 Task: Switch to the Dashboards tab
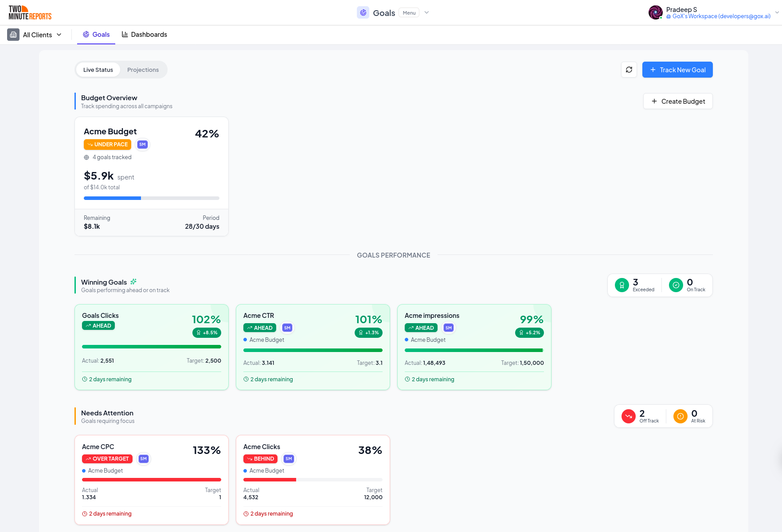point(144,34)
